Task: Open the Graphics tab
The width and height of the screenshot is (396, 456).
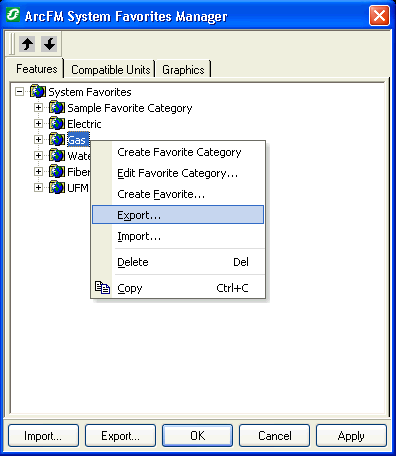Action: click(x=183, y=70)
